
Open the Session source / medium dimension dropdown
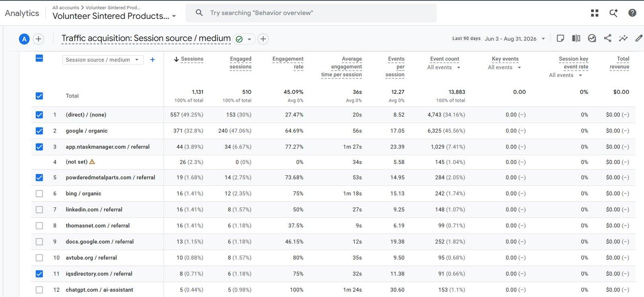coord(103,60)
